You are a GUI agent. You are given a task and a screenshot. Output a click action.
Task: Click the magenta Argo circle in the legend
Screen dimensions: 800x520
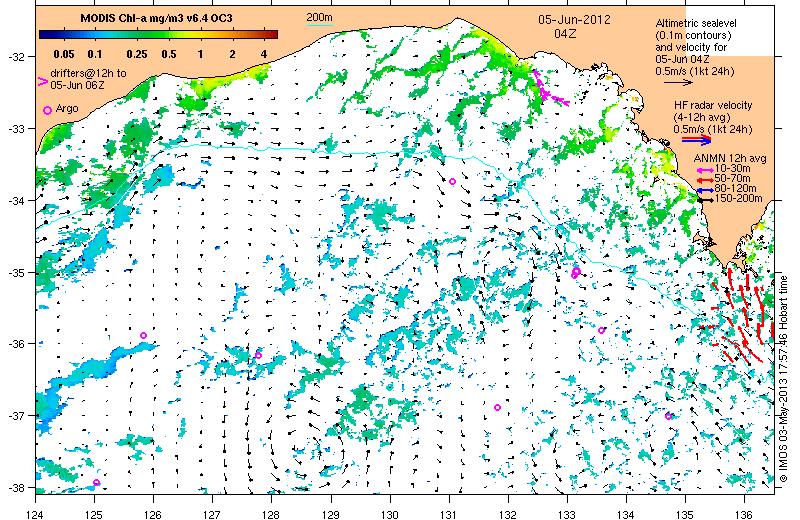point(47,110)
